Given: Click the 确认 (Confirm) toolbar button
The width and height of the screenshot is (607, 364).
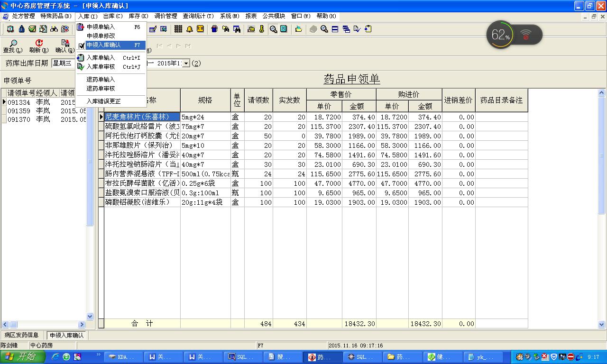Looking at the screenshot, I should tap(65, 46).
